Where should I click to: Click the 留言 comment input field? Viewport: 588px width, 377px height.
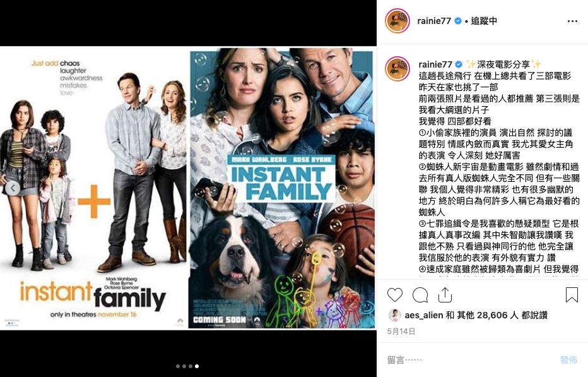[x=469, y=360]
